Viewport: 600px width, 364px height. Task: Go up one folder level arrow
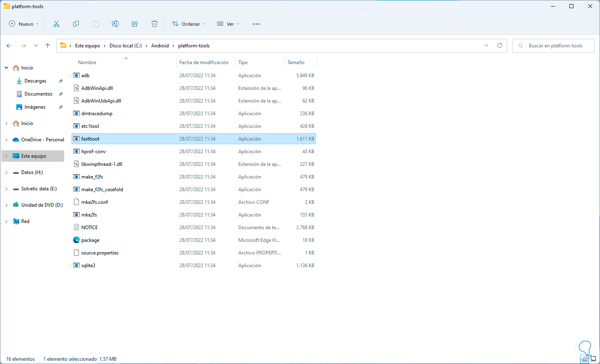48,46
